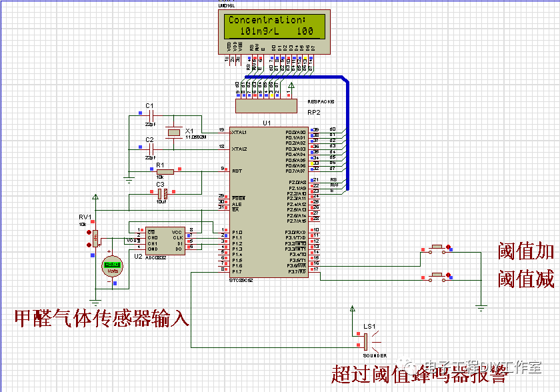Select the STC89C52 microcontroller U1
Image resolution: width=560 pixels, height=392 pixels.
[x=269, y=203]
